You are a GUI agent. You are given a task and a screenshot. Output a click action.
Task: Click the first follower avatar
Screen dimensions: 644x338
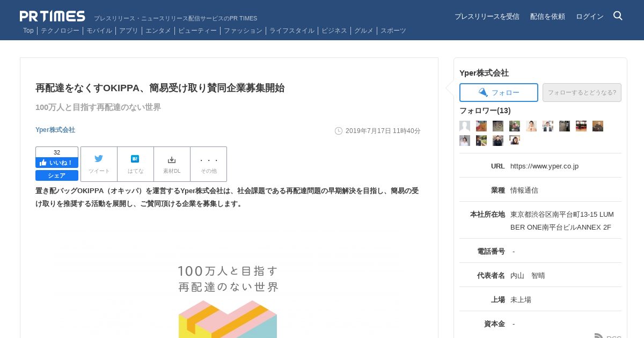pyautogui.click(x=465, y=126)
